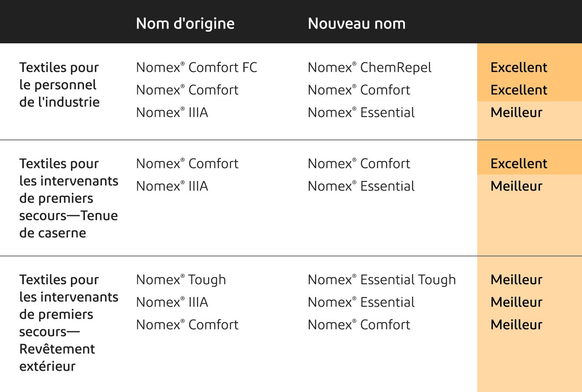Select "Nomex Essential" in the industry section
582x392 pixels.
(x=361, y=113)
